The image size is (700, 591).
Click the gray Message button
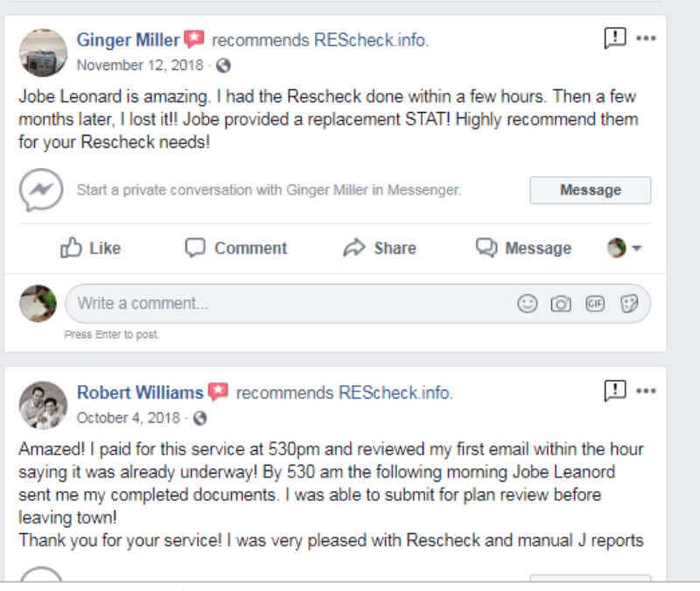pos(590,190)
